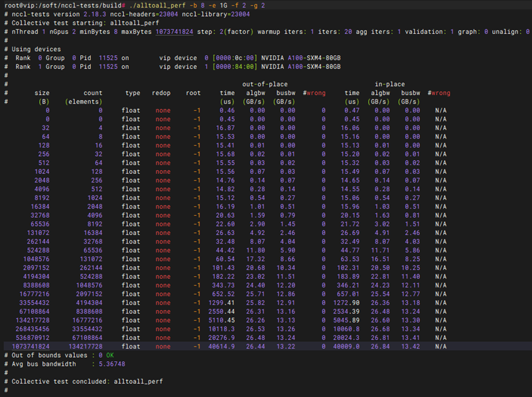
Task: Click in-place time value 40009.0
Action: tap(346, 347)
